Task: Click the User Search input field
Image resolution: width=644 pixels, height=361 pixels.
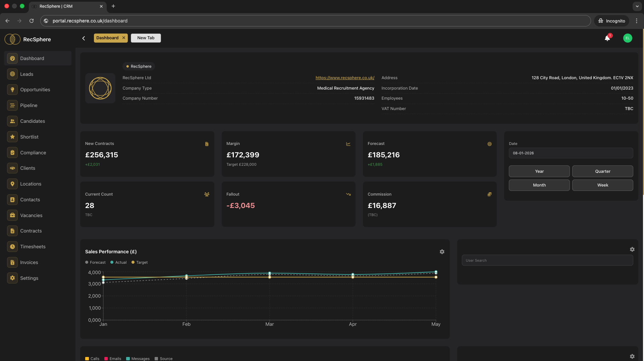Action: click(x=547, y=260)
